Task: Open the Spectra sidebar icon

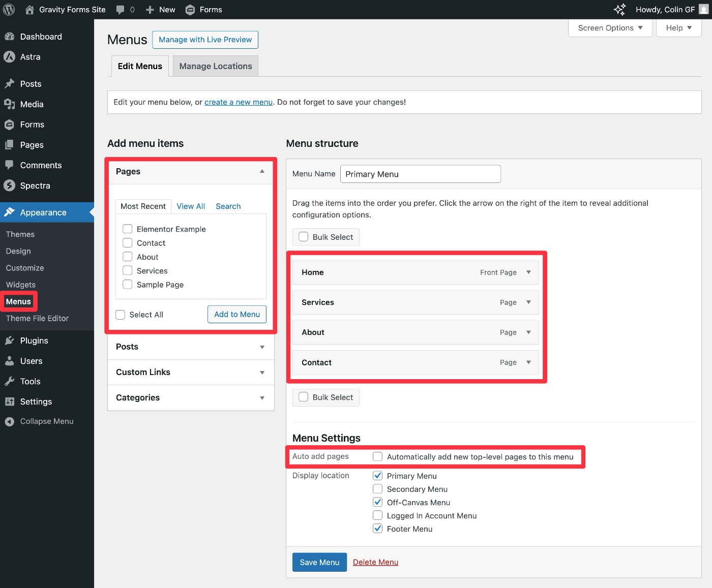Action: pos(9,185)
